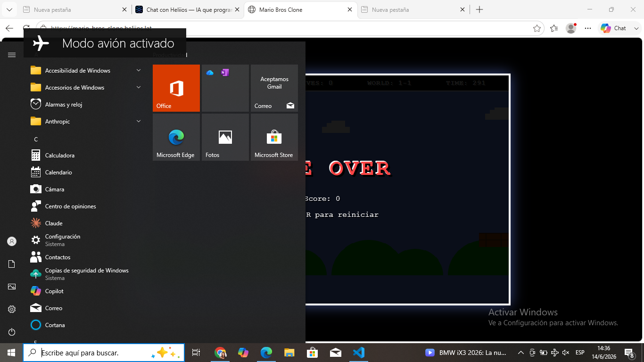Open Correo in the app list

pos(86,308)
